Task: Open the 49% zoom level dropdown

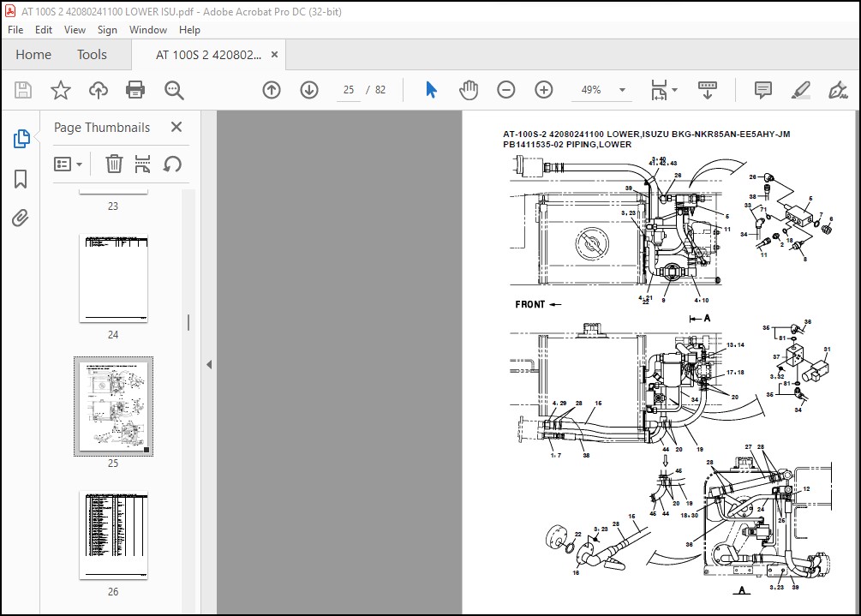Action: pos(622,90)
